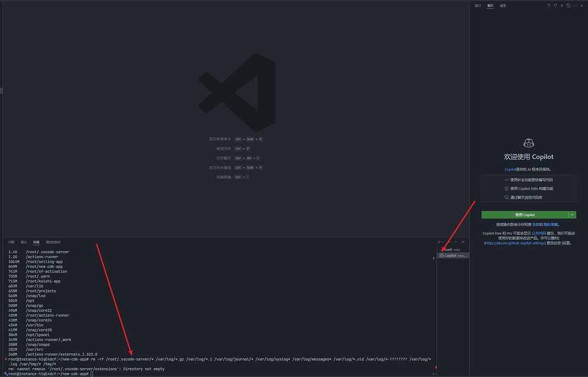Click the /root/.vscode-server line in terminal output

coord(39,252)
